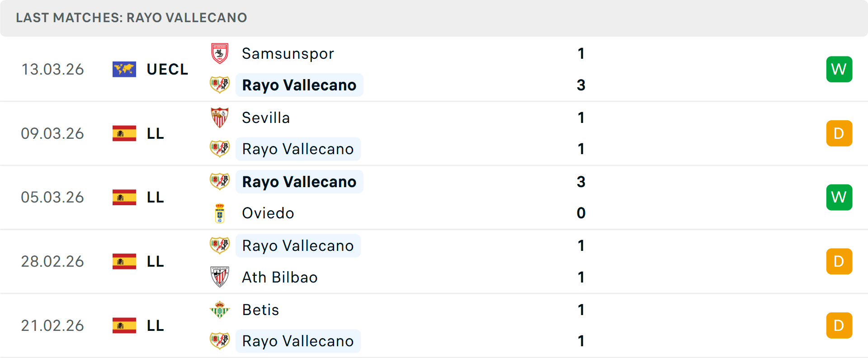Screen dimensions: 868x358
Task: Click the date 21.02.26
Action: pyautogui.click(x=52, y=325)
